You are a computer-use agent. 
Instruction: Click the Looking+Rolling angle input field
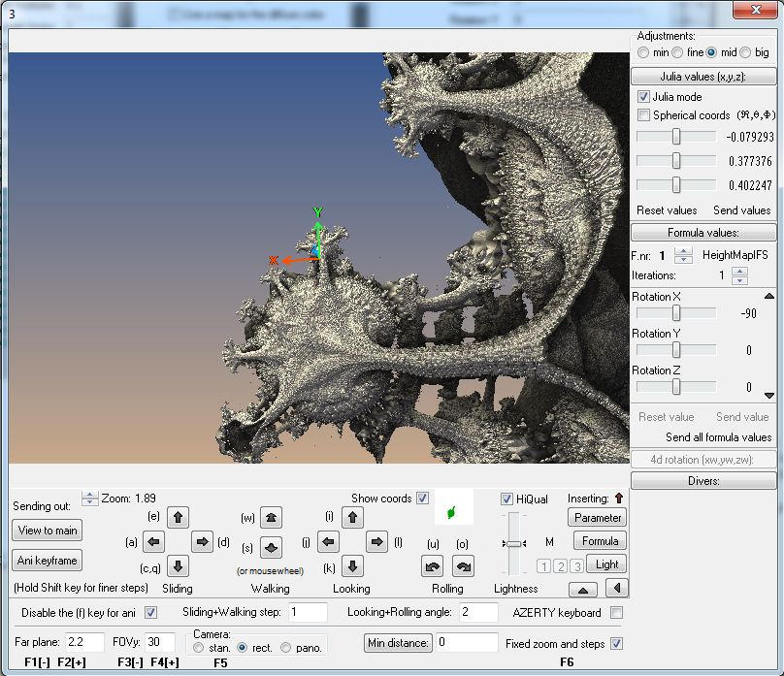click(x=478, y=612)
